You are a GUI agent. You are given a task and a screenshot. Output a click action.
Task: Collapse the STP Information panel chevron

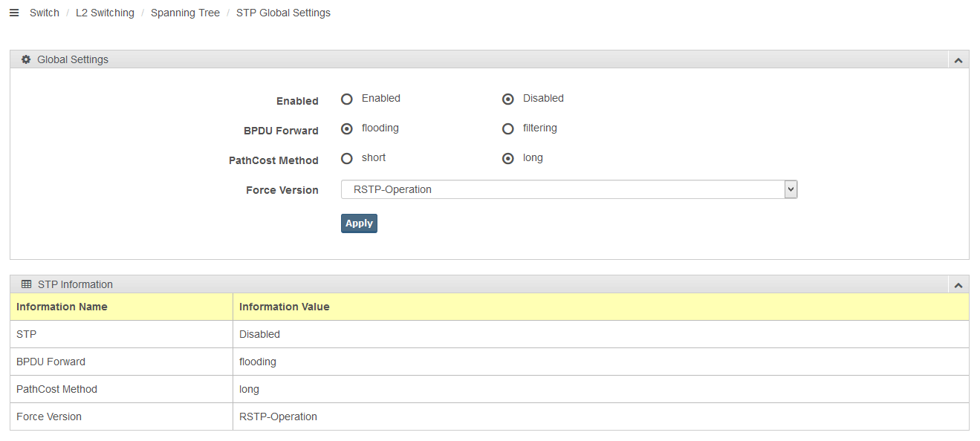(x=958, y=285)
